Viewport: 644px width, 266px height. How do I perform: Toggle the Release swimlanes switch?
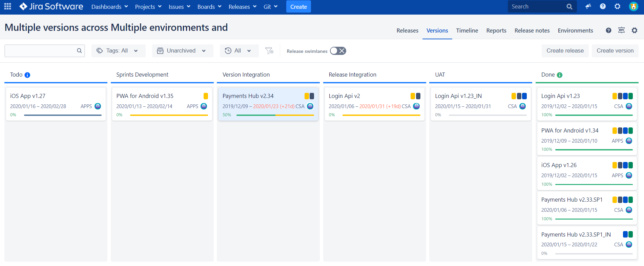[x=338, y=51]
